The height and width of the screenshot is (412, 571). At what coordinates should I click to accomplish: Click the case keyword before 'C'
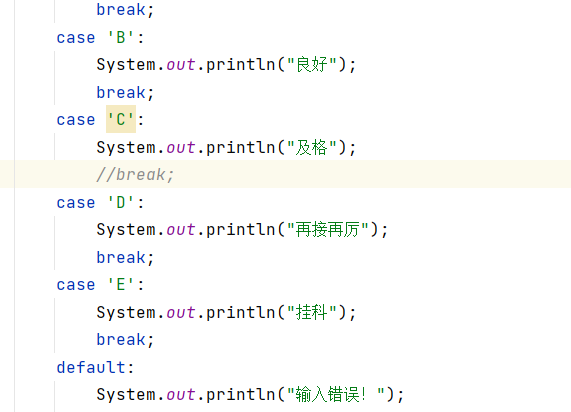point(76,120)
